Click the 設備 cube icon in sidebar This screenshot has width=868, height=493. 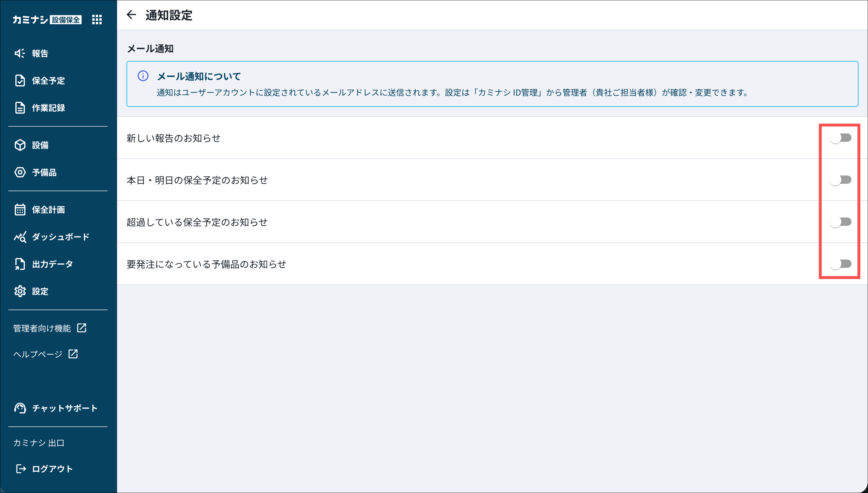[x=20, y=145]
